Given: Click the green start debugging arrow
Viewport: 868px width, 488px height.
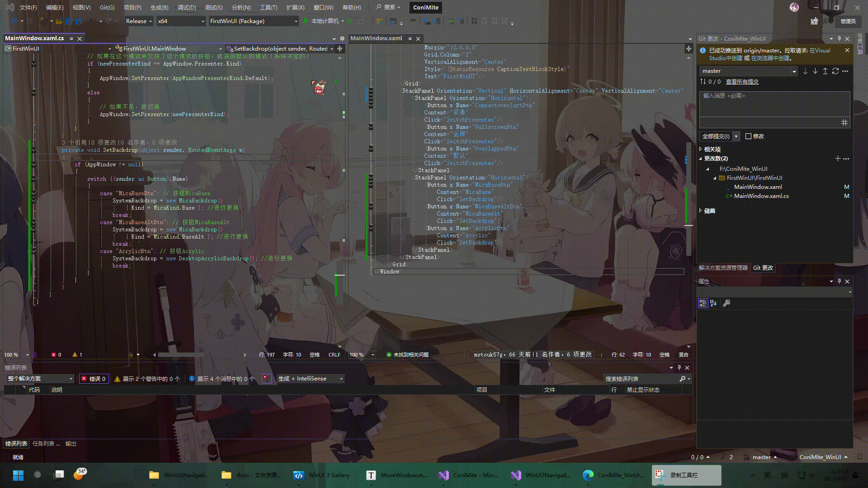Looking at the screenshot, I should point(306,21).
